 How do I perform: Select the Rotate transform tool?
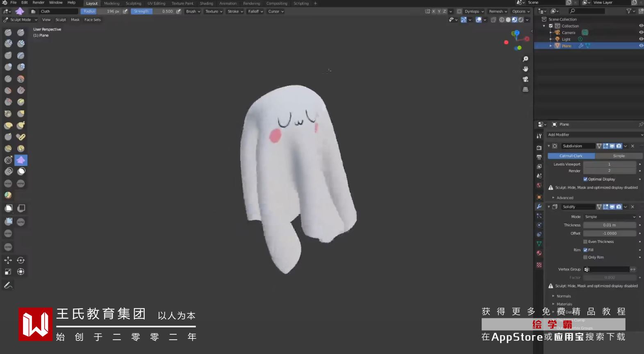click(x=21, y=260)
